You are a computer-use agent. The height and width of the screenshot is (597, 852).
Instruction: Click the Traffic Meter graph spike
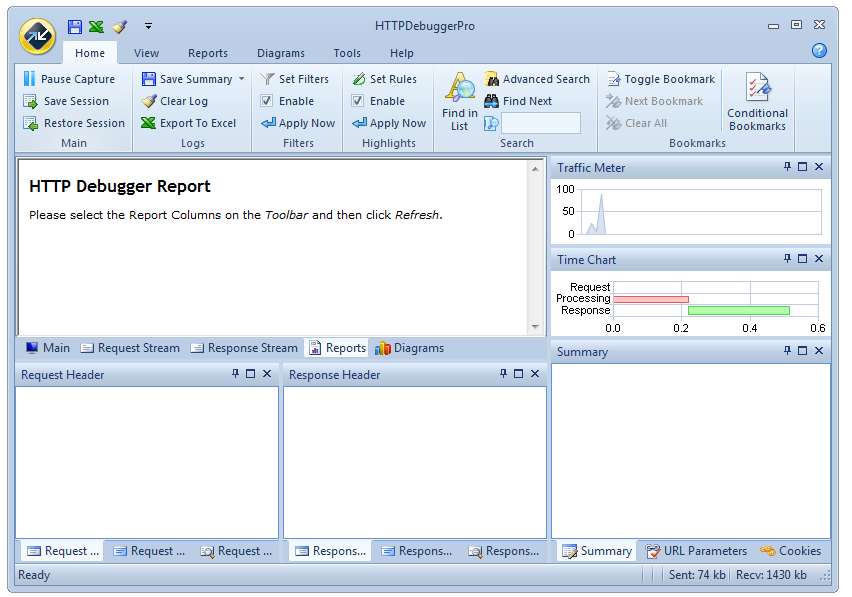(x=601, y=213)
